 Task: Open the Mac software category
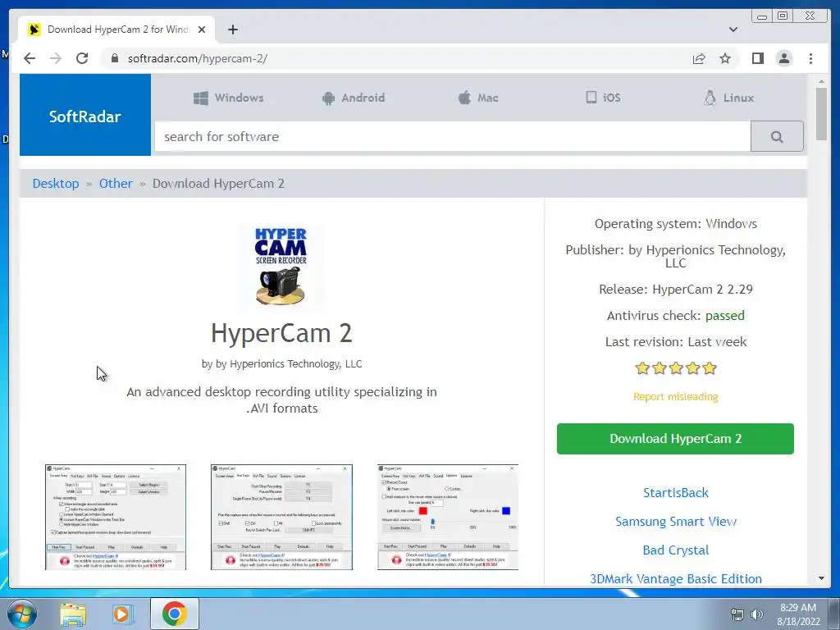click(x=478, y=98)
